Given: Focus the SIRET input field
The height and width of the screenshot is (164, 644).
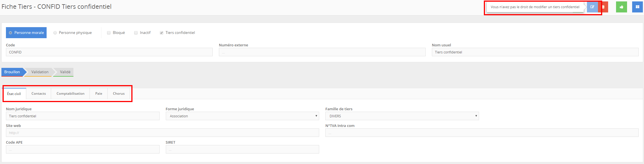Looking at the screenshot, I should (242, 149).
